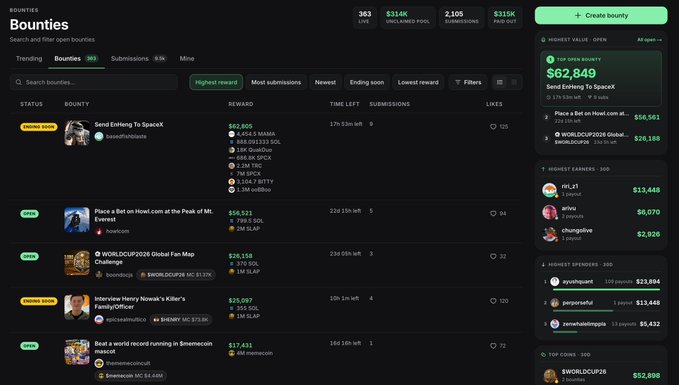Open the Bounties tab

[76, 58]
